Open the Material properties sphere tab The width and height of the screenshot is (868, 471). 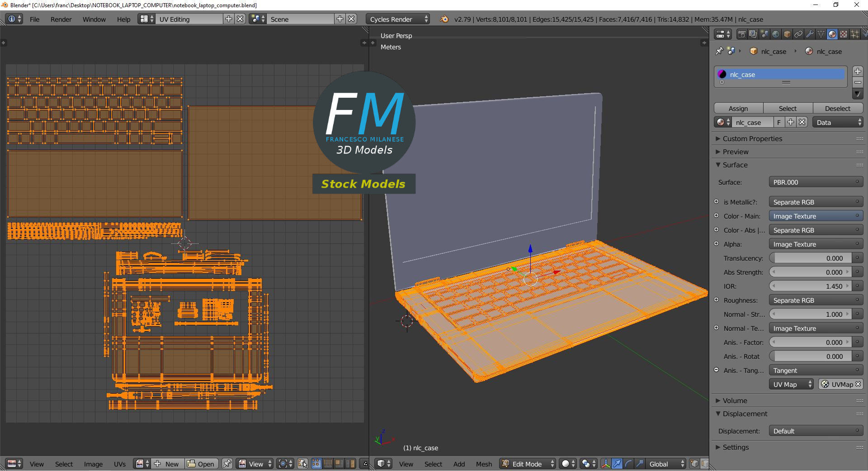[x=832, y=34]
